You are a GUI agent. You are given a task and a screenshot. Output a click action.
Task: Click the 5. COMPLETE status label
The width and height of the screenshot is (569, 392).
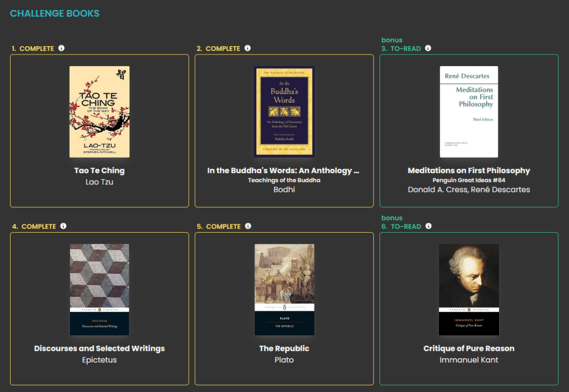[218, 227]
